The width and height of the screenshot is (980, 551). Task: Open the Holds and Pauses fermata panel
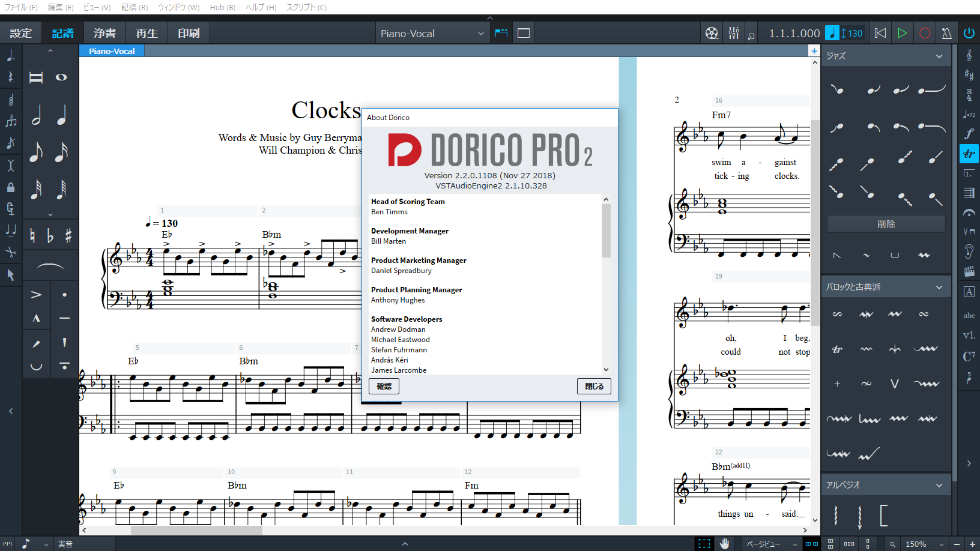[969, 212]
